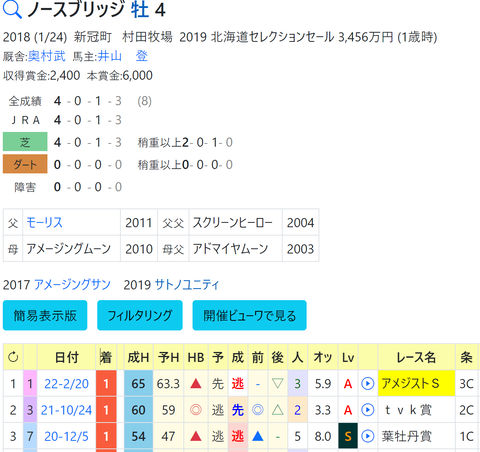Click the green 芝 turf label
The image size is (480, 452).
pyautogui.click(x=25, y=142)
